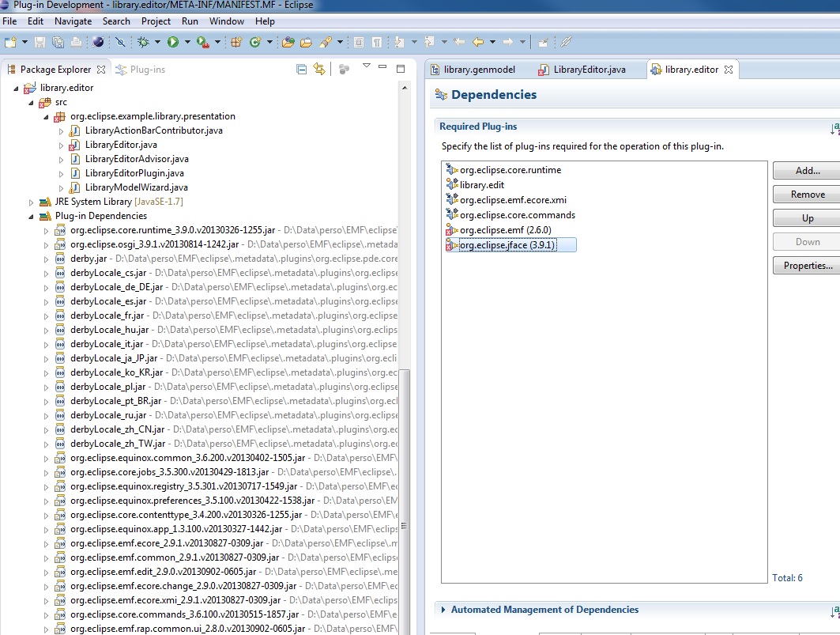
Task: Click the Open Type toolbar icon
Action: [x=288, y=42]
